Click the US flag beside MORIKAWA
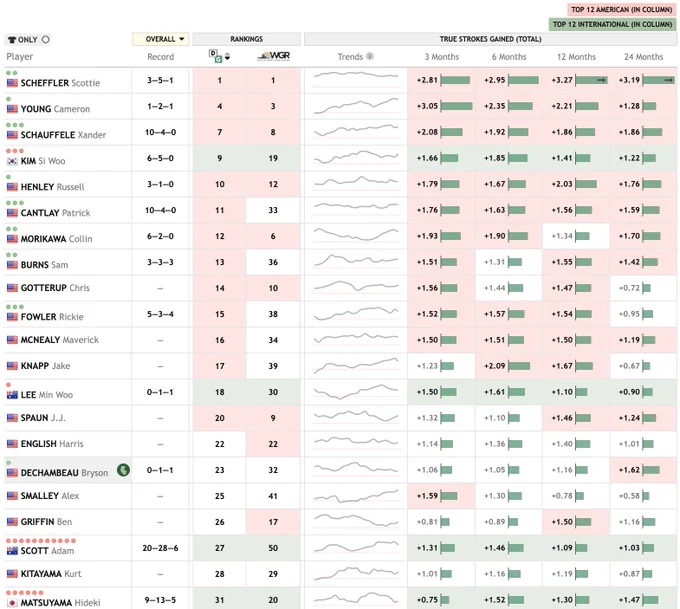This screenshot has height=609, width=680. coord(12,239)
